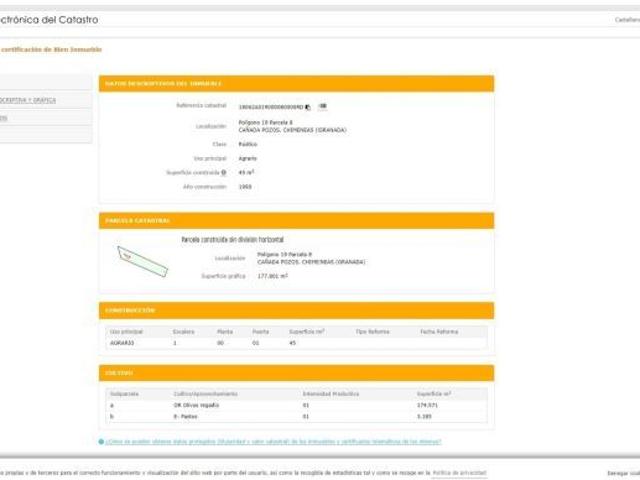Click the Sede Electrónica del Catastro header title
The width and height of the screenshot is (640, 480).
click(50, 20)
